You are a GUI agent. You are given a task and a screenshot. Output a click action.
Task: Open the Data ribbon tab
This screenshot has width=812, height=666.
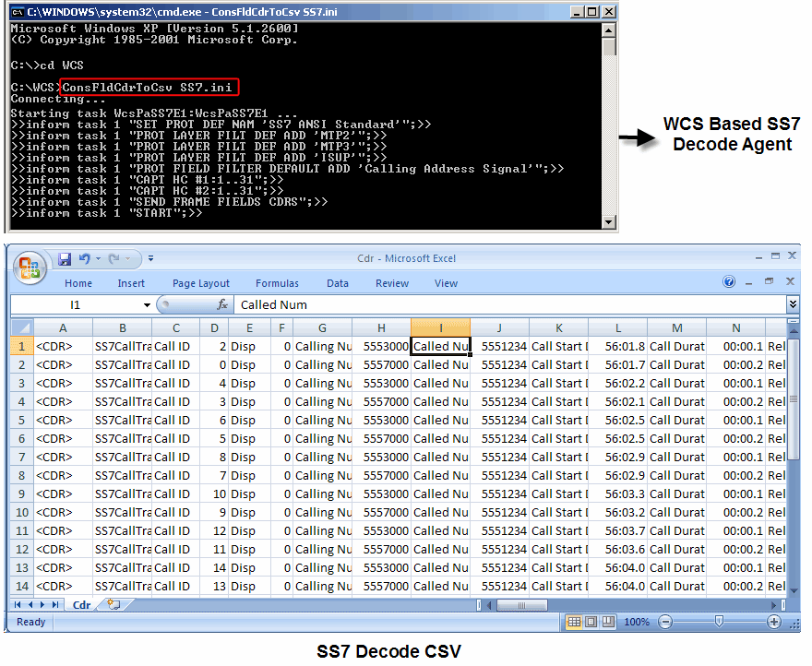[x=338, y=283]
